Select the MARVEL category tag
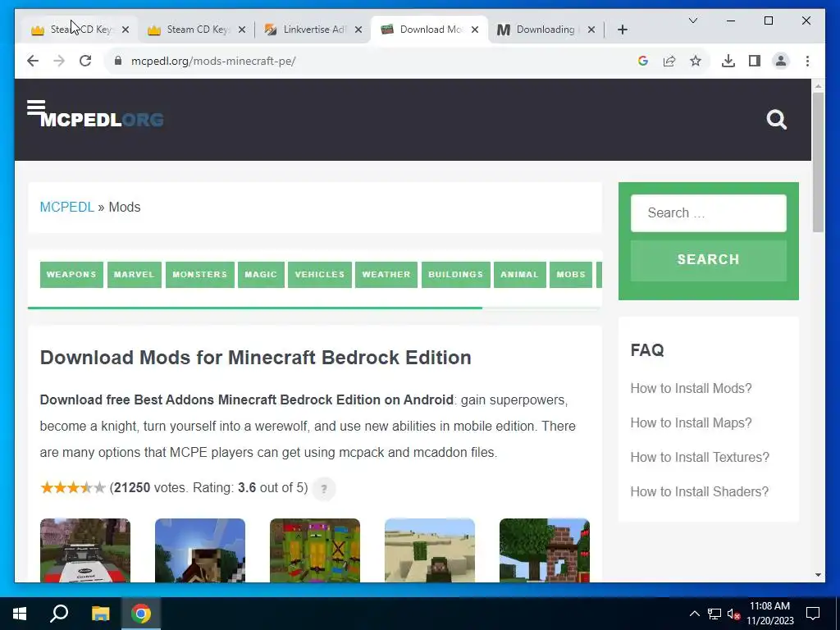The image size is (840, 630). click(x=134, y=274)
